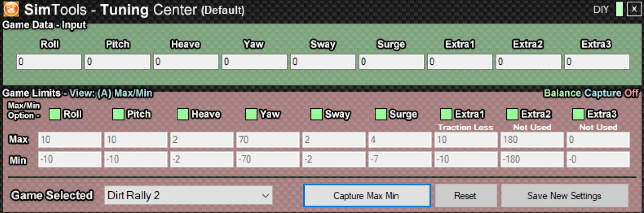644x213 pixels.
Task: Check the Sway Max/Min option box
Action: tap(316, 114)
